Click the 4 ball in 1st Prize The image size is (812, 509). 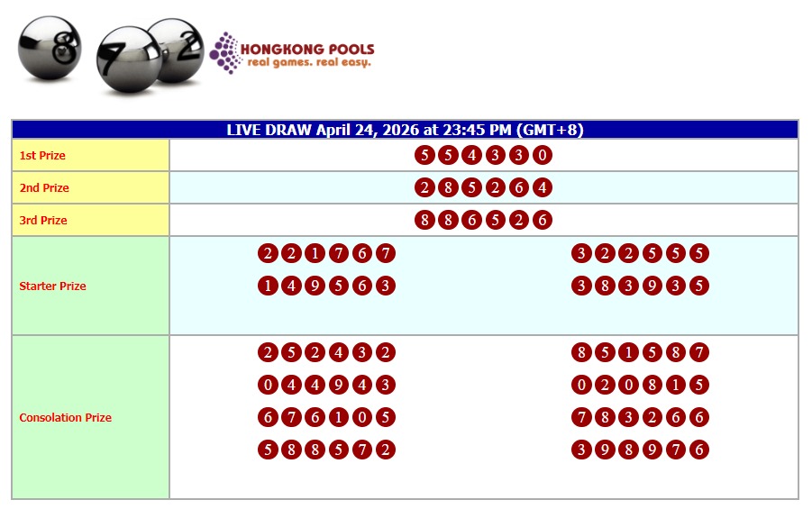tap(471, 155)
